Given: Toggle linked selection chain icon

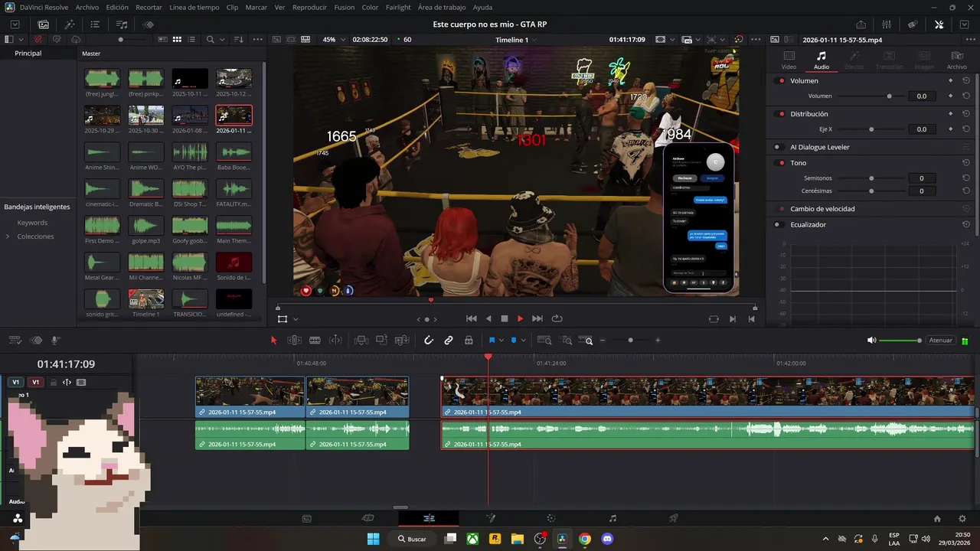Looking at the screenshot, I should point(449,341).
